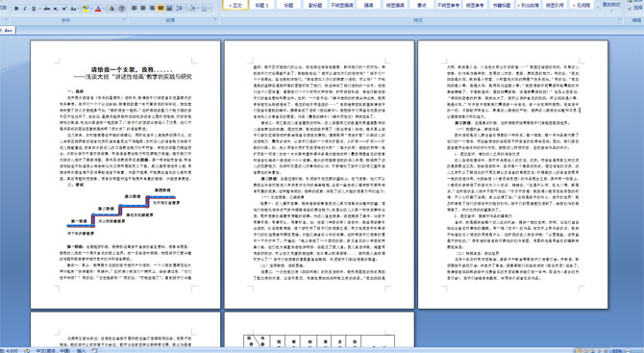
Task: Open the font color dropdown arrow
Action: tap(104, 9)
